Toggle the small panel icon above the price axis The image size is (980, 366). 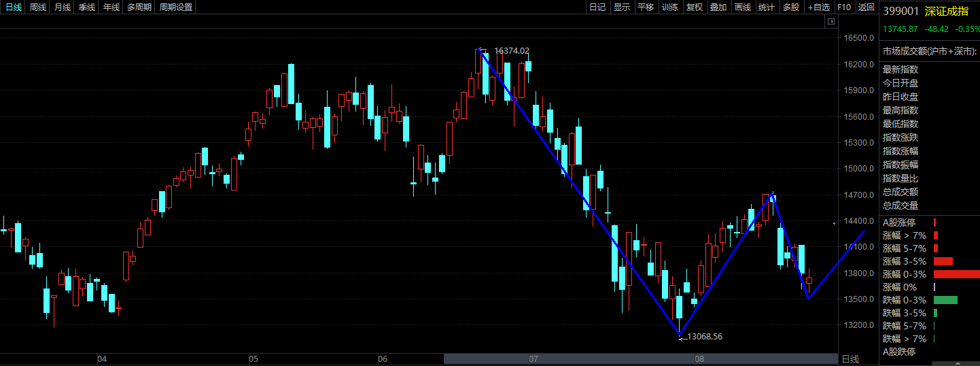(x=830, y=22)
